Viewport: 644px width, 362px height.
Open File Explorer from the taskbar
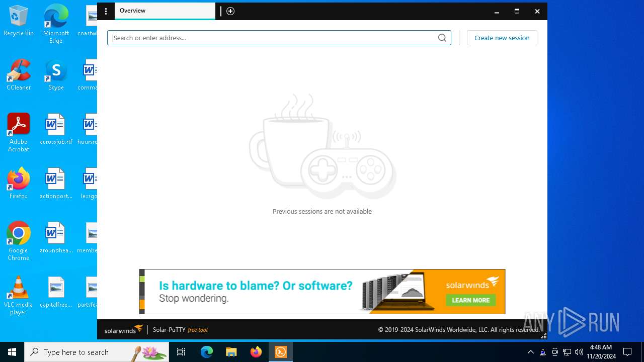point(231,352)
